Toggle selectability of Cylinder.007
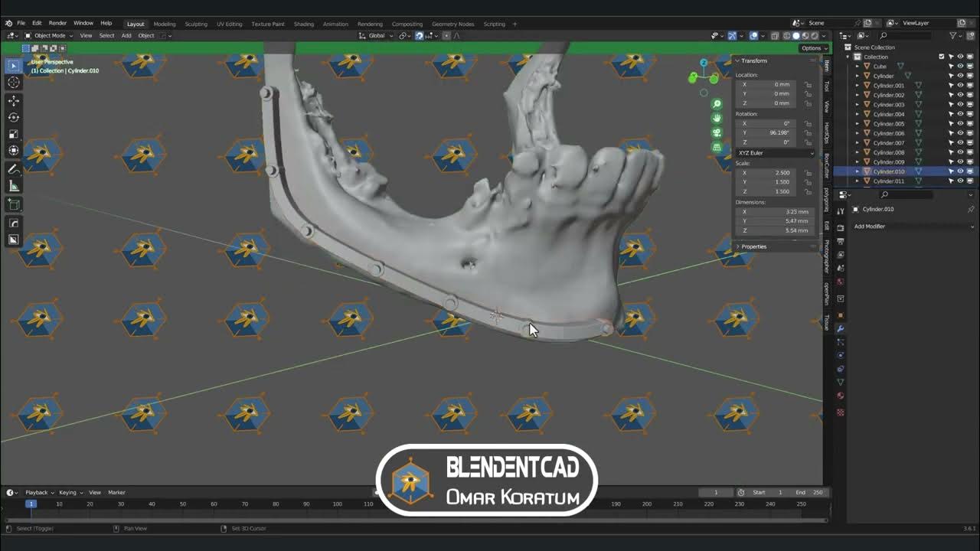This screenshot has height=551, width=980. click(952, 143)
